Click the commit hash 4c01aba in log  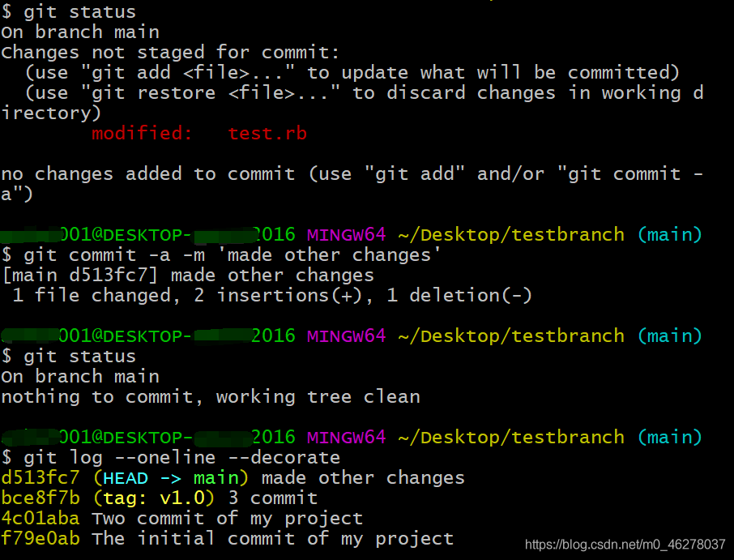41,519
